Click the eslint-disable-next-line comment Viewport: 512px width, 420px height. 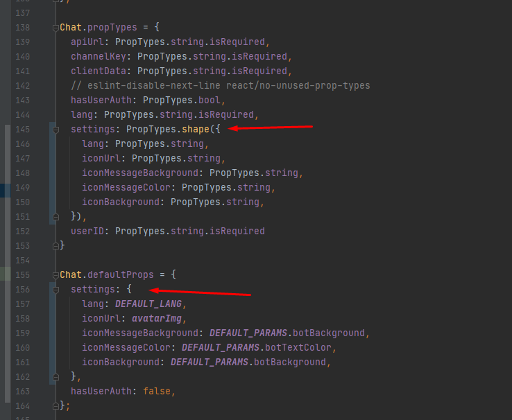point(221,86)
